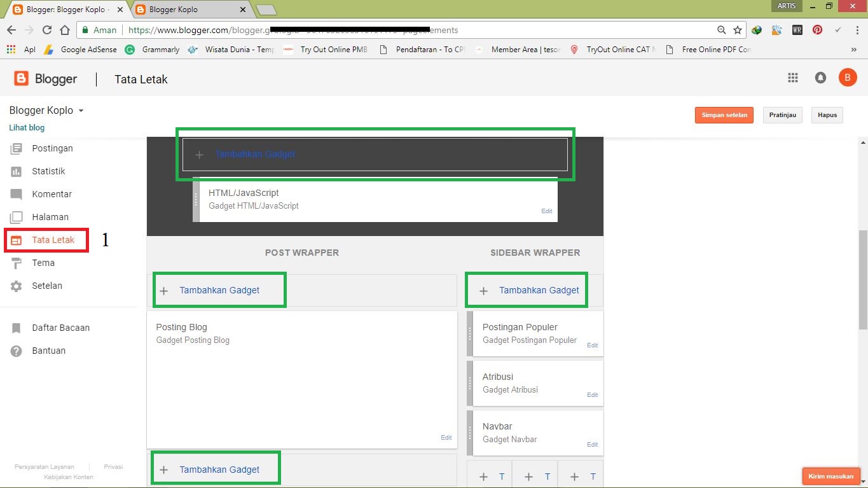Click the Kirim masukan feedback button
The height and width of the screenshot is (488, 868).
pos(831,476)
